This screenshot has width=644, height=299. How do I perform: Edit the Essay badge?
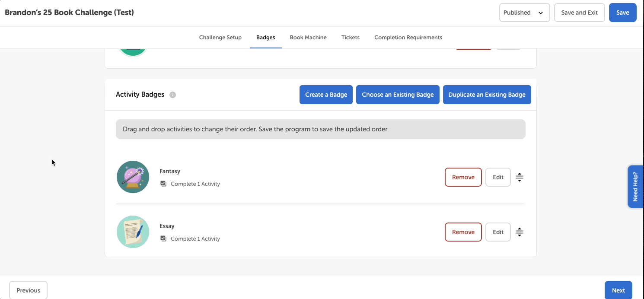click(497, 232)
